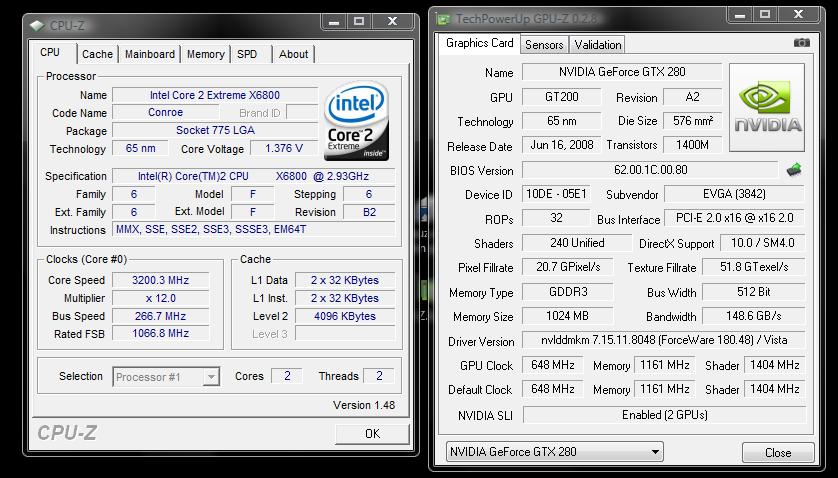Click the GPU value GT200
This screenshot has width=838, height=478.
562,97
